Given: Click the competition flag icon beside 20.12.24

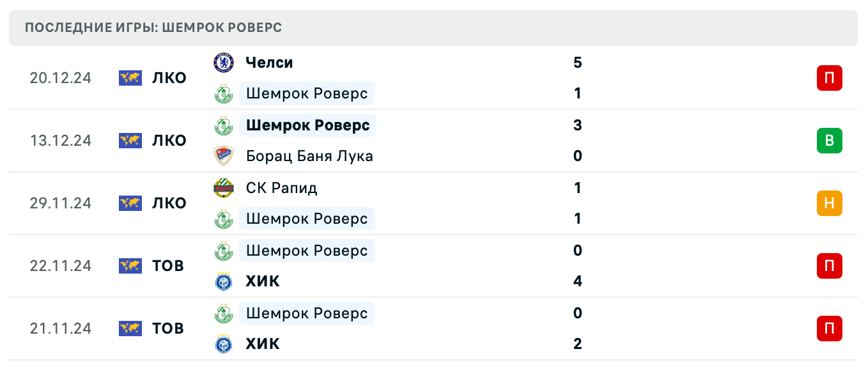Looking at the screenshot, I should [x=130, y=77].
